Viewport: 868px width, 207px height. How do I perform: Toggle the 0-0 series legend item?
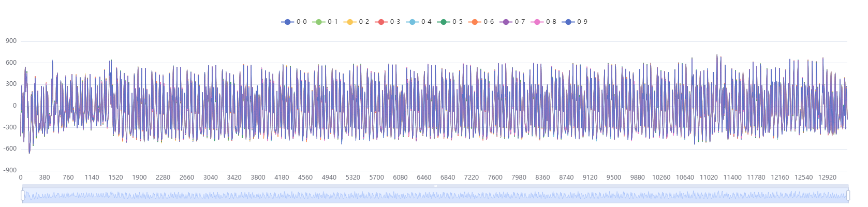(x=288, y=22)
